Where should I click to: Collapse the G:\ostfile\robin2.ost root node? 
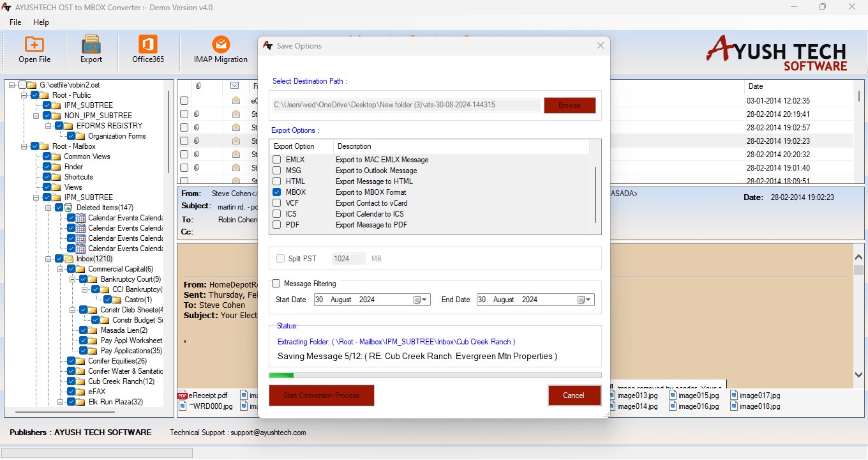point(12,85)
